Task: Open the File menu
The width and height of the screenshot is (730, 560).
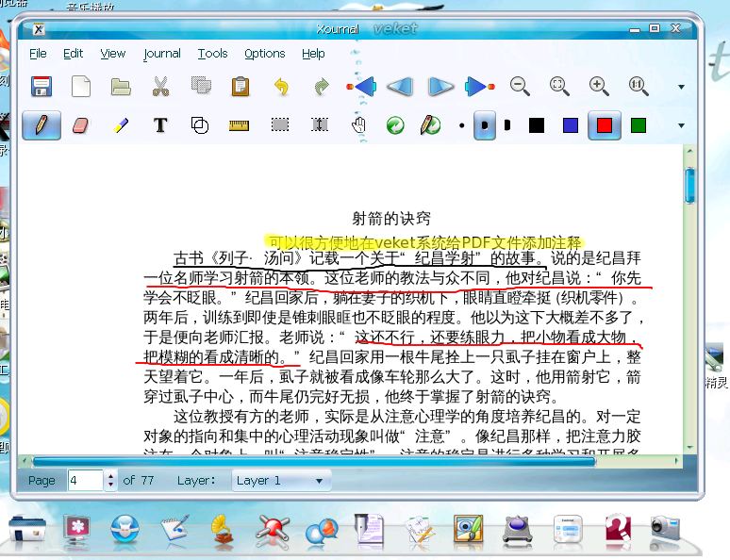Action: point(38,54)
